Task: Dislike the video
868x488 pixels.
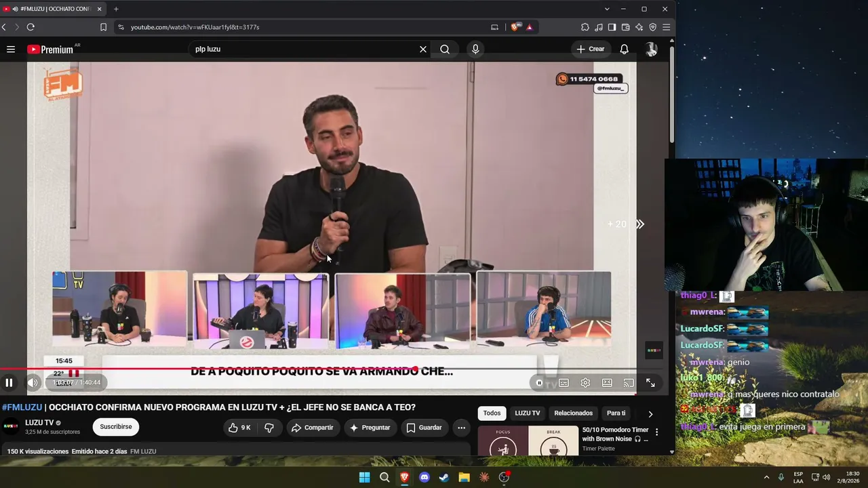Action: pos(269,428)
